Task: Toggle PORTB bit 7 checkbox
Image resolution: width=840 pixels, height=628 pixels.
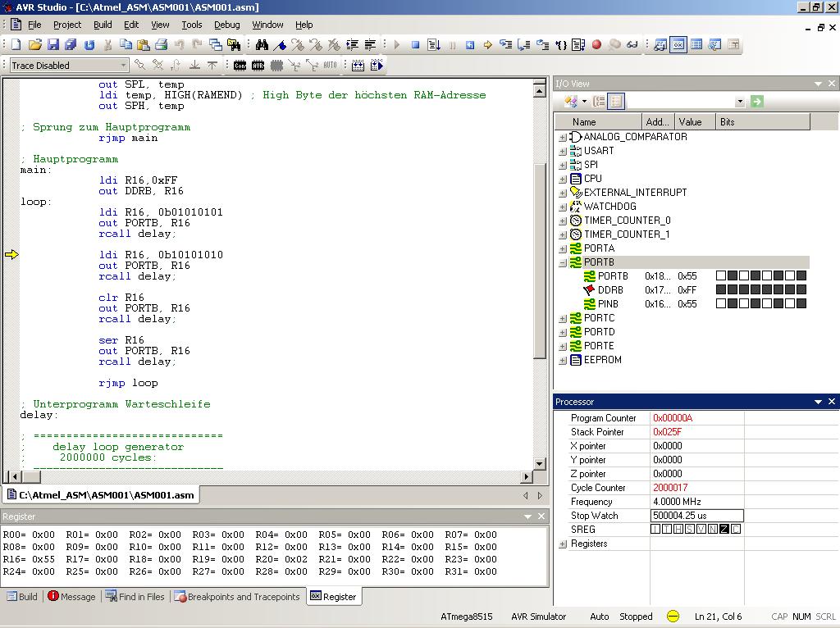Action: pyautogui.click(x=721, y=275)
